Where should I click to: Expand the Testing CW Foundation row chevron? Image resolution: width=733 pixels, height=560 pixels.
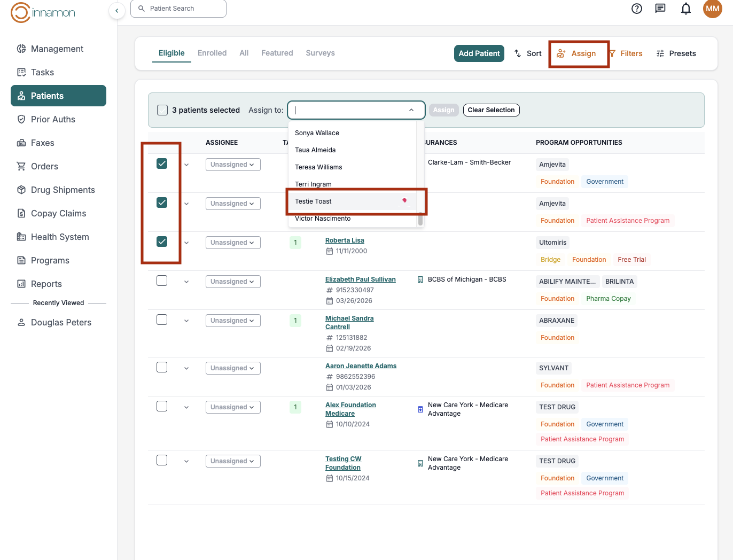click(186, 461)
